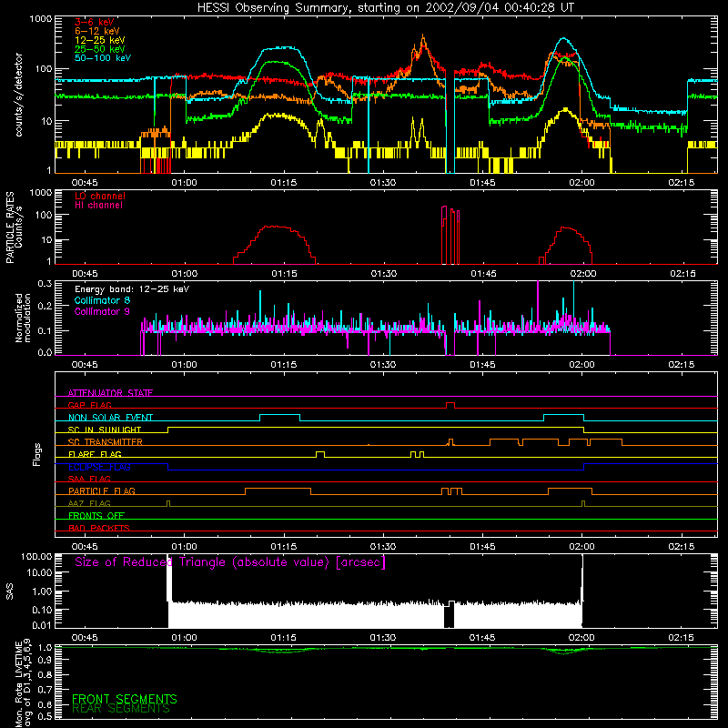Select the NON SOLAR EVENT flag label
The height and width of the screenshot is (728, 728).
point(110,418)
